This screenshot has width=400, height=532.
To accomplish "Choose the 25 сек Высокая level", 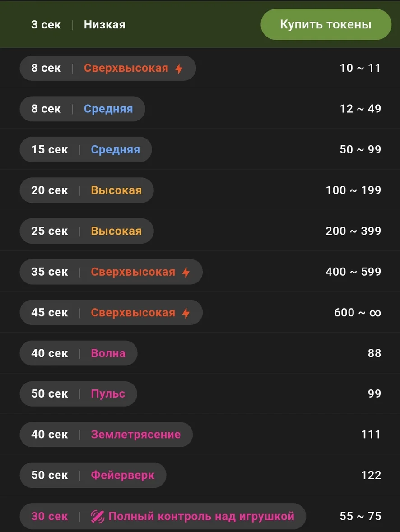I will pos(87,231).
